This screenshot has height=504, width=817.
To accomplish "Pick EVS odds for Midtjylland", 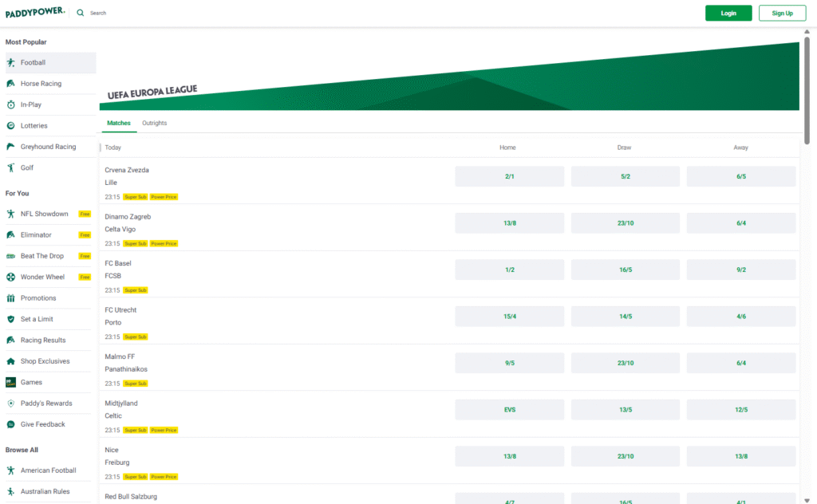I will click(509, 410).
